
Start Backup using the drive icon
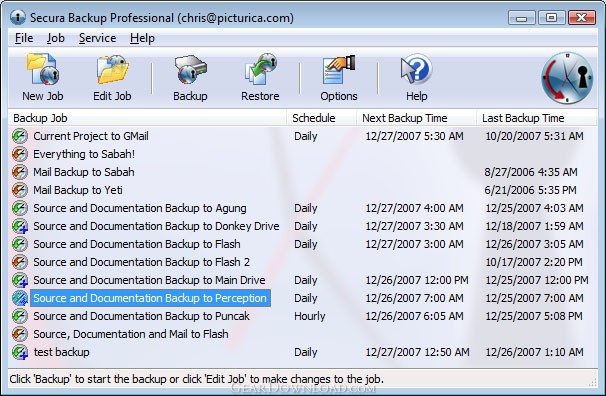click(190, 70)
